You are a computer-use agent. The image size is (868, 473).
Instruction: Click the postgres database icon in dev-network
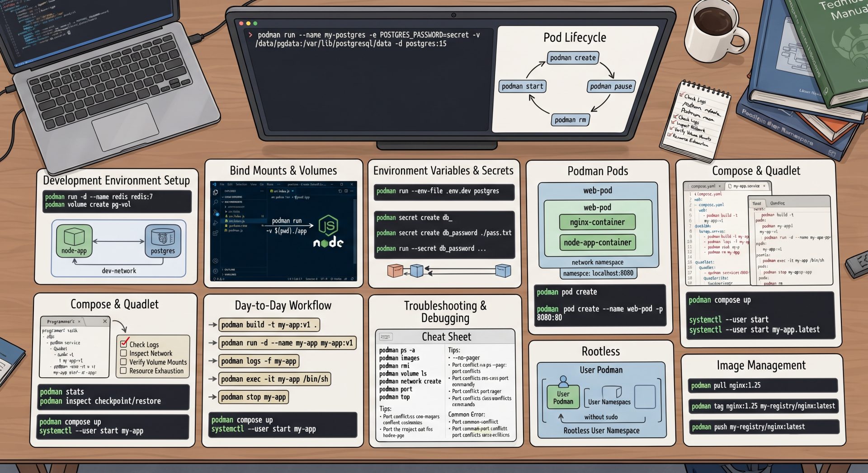coord(163,237)
